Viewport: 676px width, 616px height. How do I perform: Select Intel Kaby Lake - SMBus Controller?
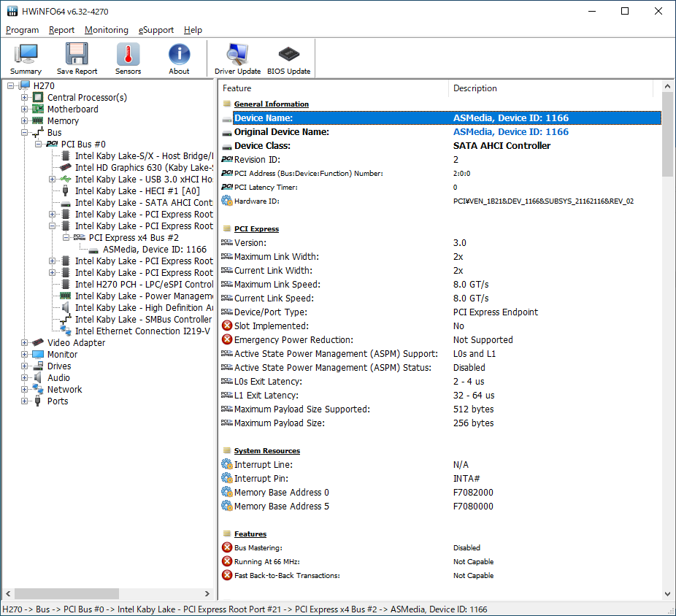pyautogui.click(x=144, y=319)
